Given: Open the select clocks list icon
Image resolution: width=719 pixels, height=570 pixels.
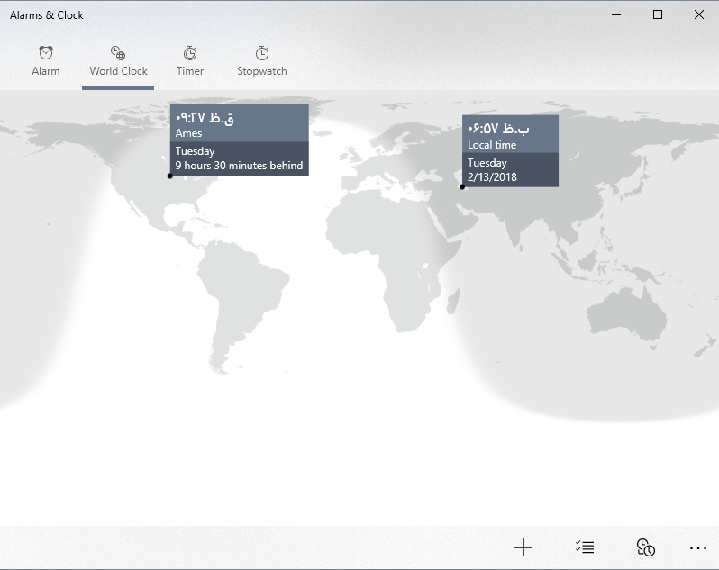Looking at the screenshot, I should [x=585, y=547].
